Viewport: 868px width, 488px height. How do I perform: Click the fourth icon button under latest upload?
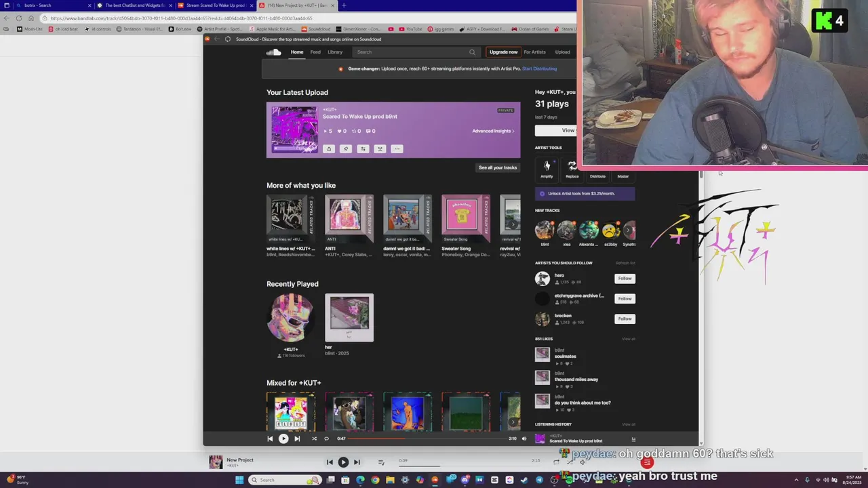(x=380, y=149)
